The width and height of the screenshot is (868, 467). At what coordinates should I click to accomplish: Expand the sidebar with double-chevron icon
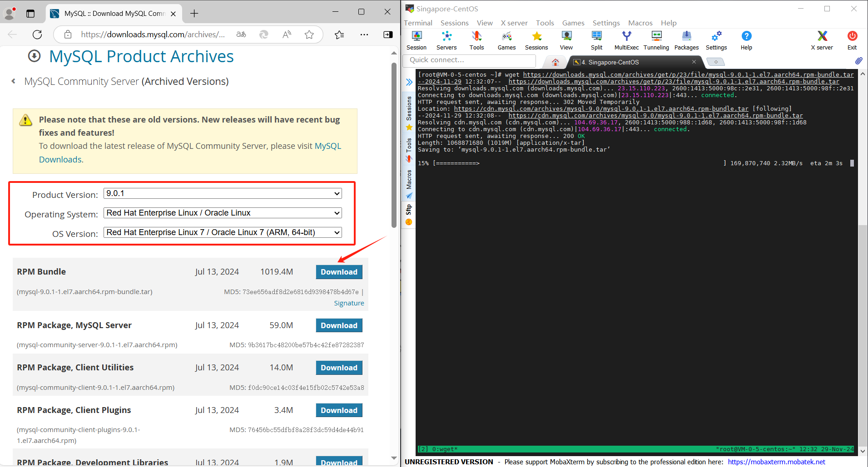click(409, 82)
